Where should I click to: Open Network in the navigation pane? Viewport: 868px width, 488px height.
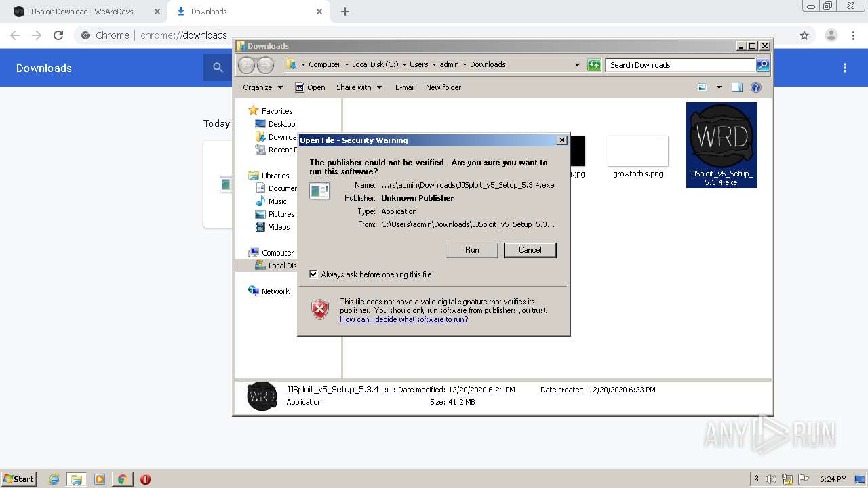pos(275,291)
